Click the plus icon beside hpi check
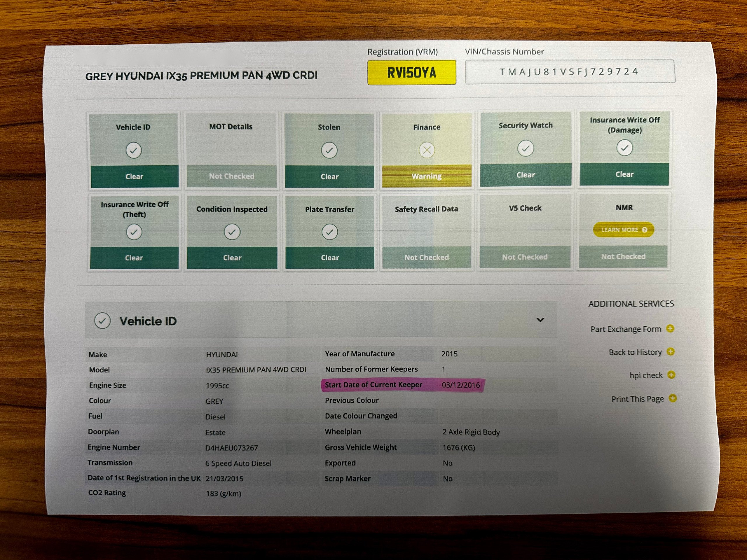The image size is (747, 560). pyautogui.click(x=671, y=375)
